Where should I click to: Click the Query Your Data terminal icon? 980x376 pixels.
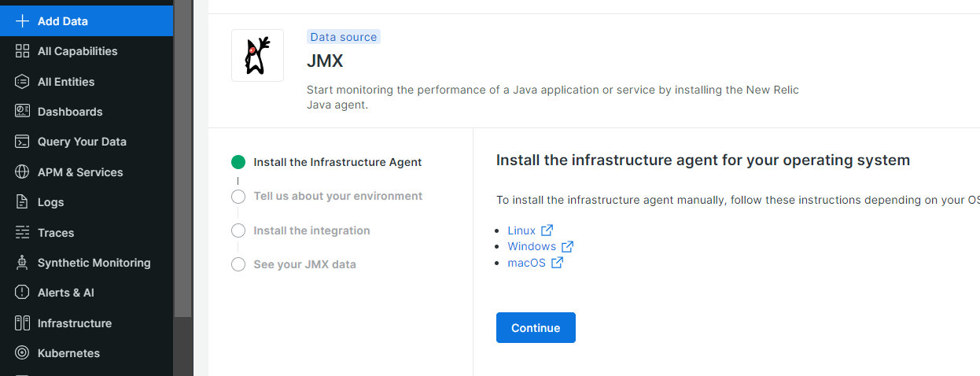[22, 142]
